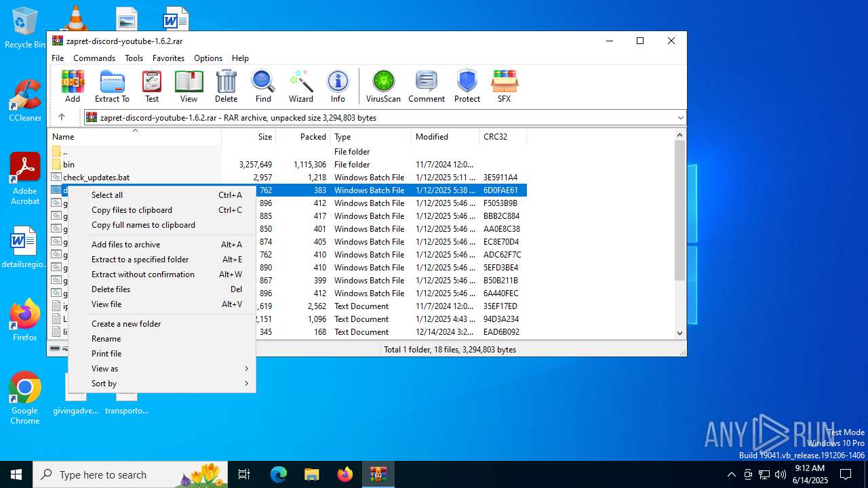Image resolution: width=868 pixels, height=488 pixels.
Task: Run VirusScan on the archive
Action: [383, 86]
